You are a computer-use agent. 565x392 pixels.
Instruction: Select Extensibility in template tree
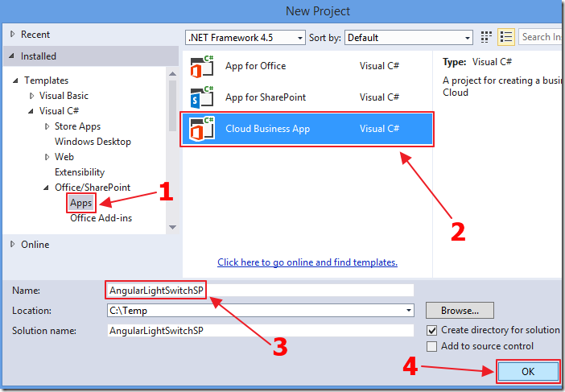[x=80, y=172]
